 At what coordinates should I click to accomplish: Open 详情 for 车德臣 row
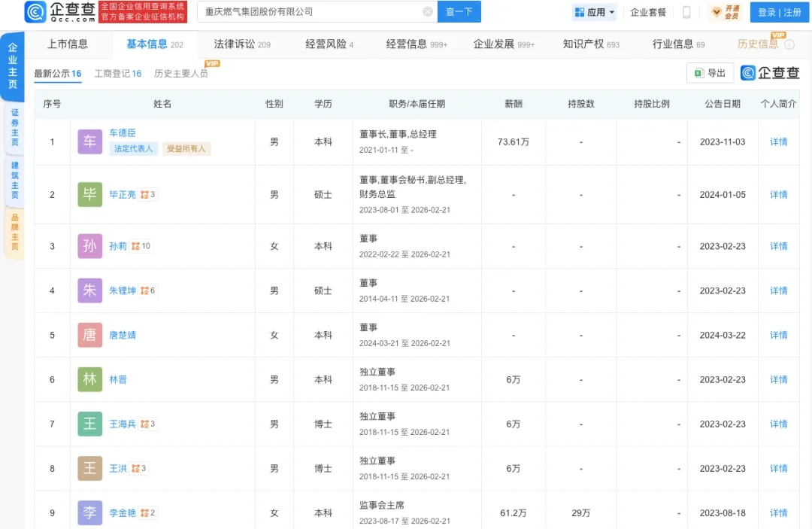tap(778, 142)
